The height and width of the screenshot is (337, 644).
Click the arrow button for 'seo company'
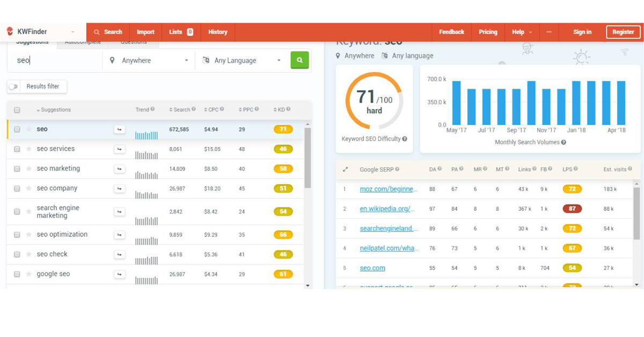point(119,189)
